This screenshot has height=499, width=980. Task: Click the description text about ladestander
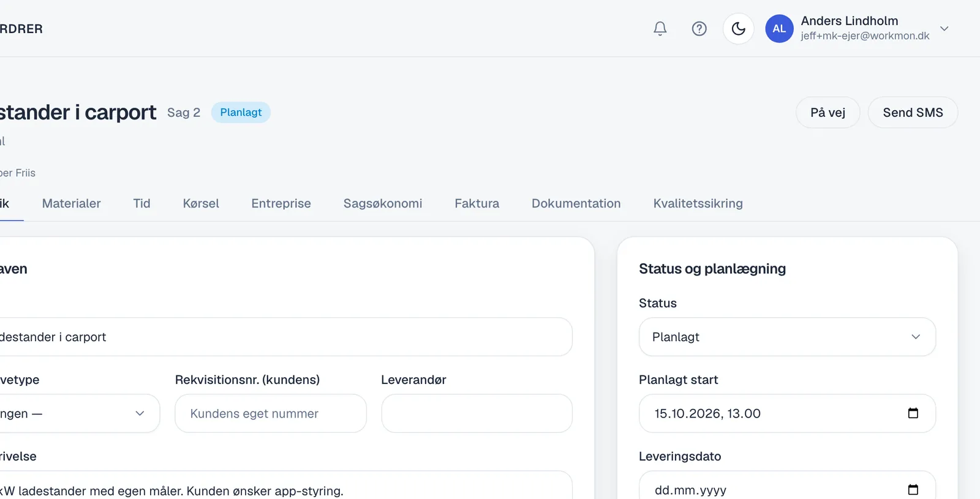coord(171,491)
